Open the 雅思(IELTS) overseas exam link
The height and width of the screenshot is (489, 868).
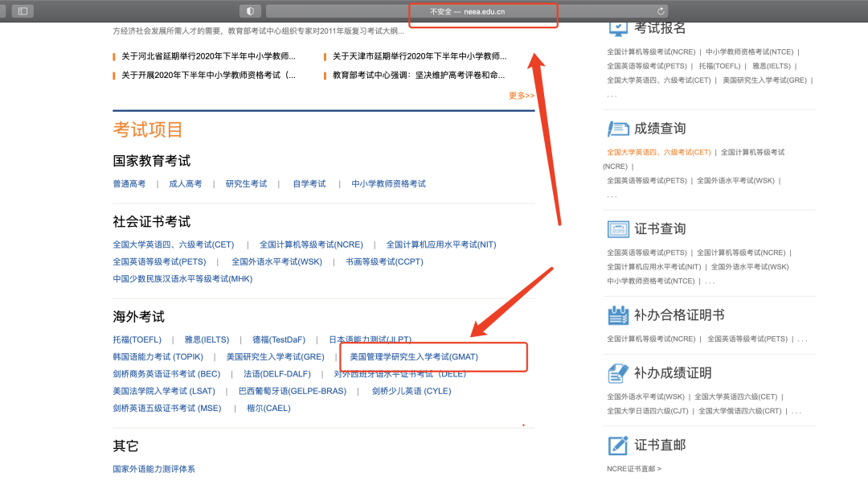(207, 339)
